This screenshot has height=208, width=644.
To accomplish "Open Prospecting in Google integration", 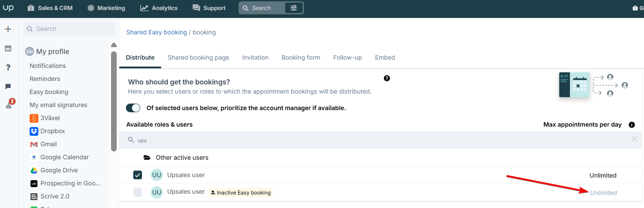I will coord(65,183).
